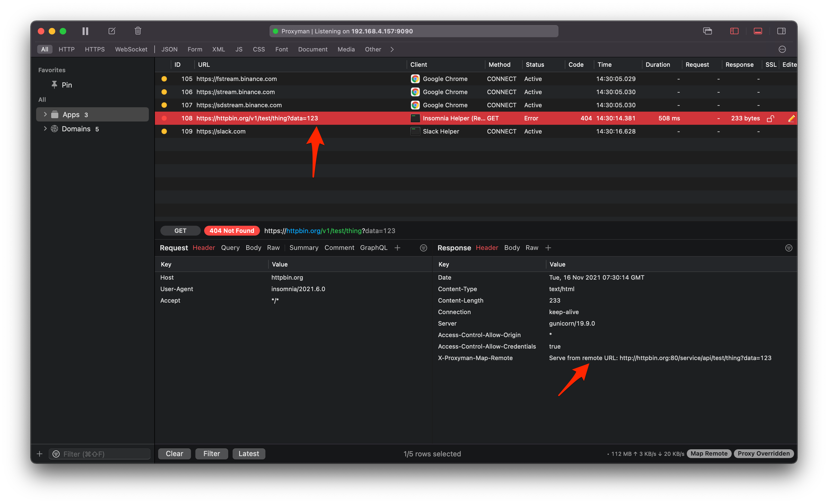The height and width of the screenshot is (504, 828).
Task: Click the Google Chrome client icon on row 105
Action: pyautogui.click(x=415, y=79)
